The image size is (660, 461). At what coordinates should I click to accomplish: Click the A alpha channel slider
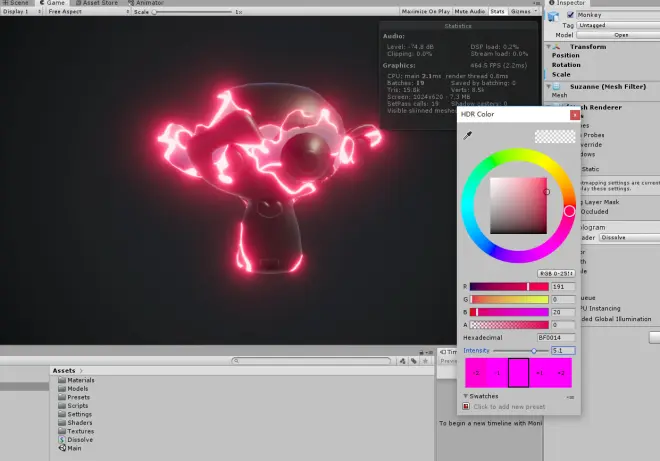click(x=509, y=325)
